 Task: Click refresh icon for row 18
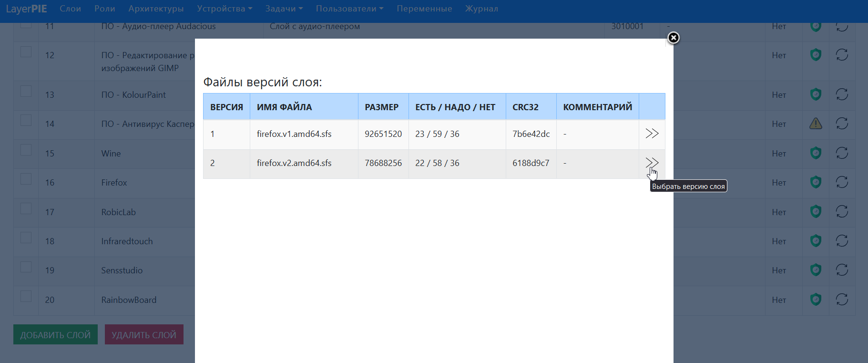point(842,241)
